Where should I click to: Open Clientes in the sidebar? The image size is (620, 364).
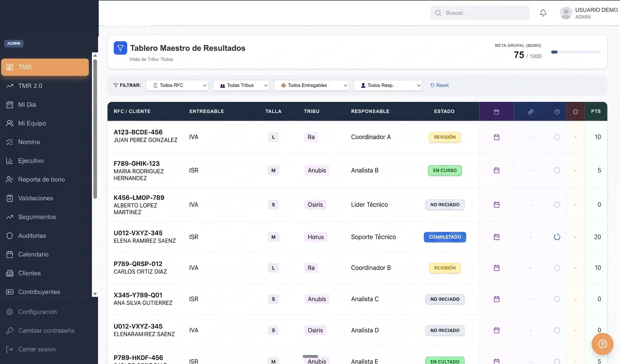(45, 273)
